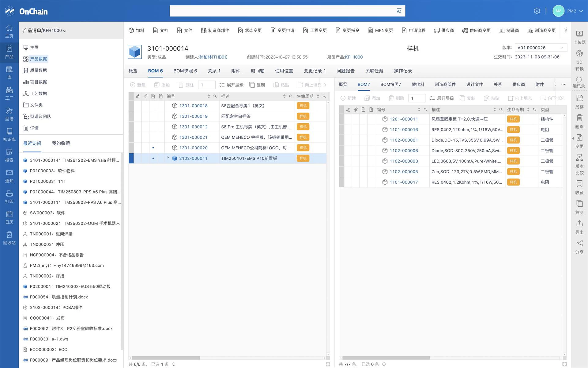Click the 分享 share icon

pyautogui.click(x=579, y=247)
